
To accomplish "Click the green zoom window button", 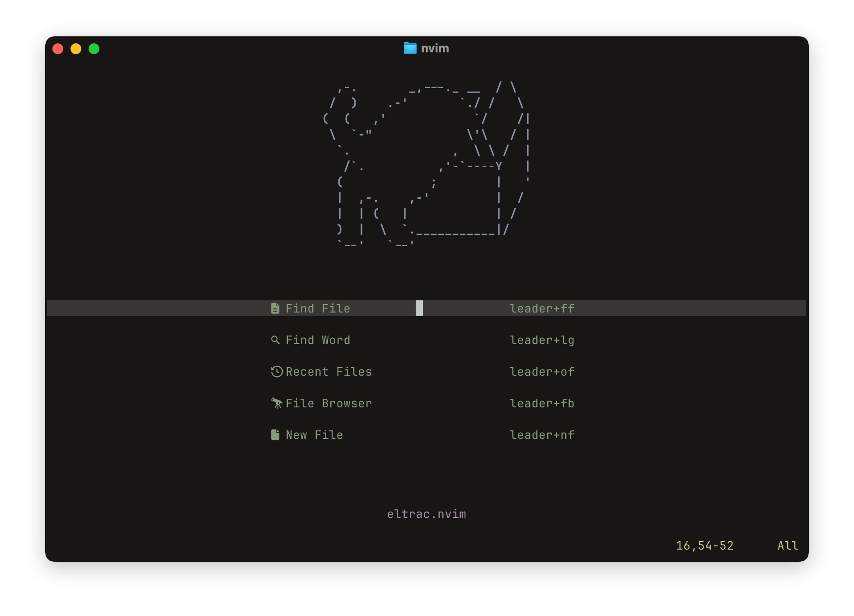I will (94, 49).
